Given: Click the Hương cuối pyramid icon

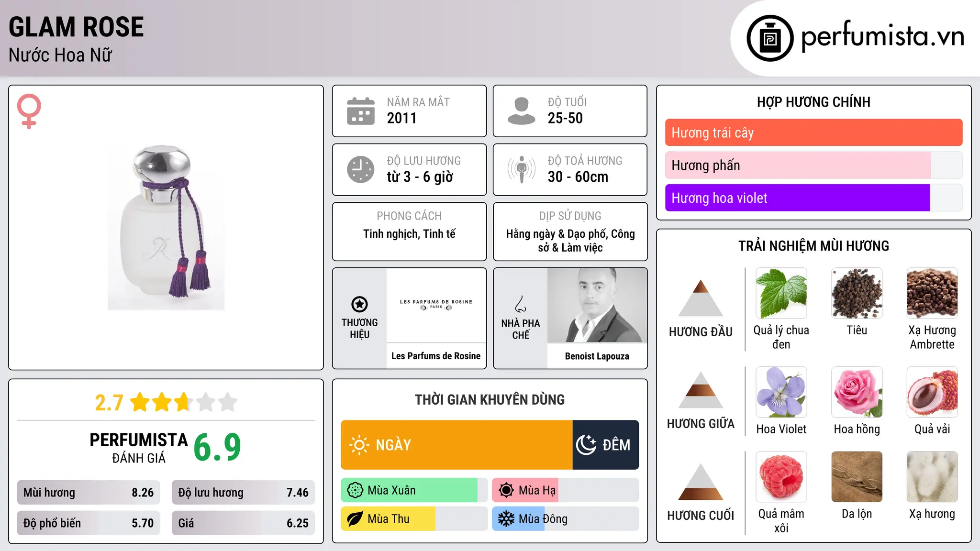Looking at the screenshot, I should point(701,482).
